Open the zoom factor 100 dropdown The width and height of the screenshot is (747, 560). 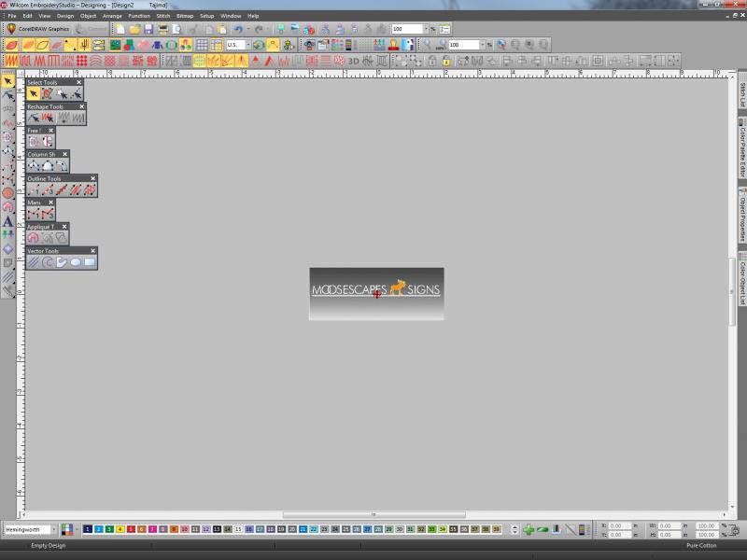(x=482, y=45)
